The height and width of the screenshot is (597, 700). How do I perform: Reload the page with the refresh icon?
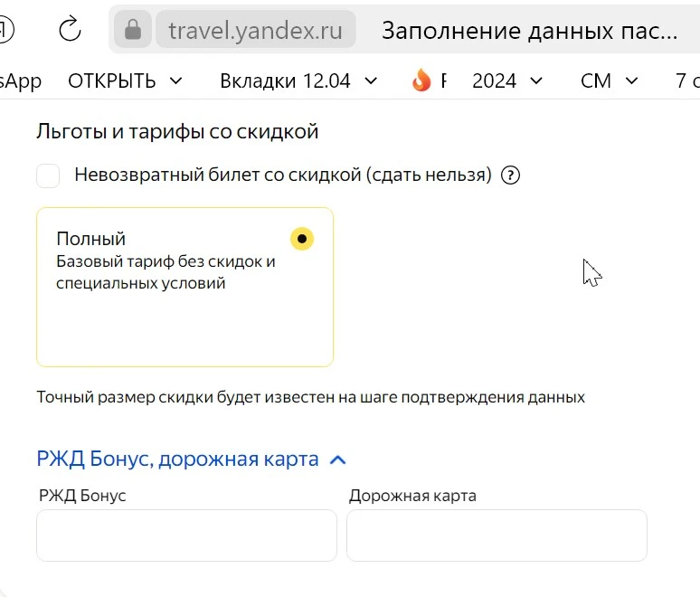70,29
